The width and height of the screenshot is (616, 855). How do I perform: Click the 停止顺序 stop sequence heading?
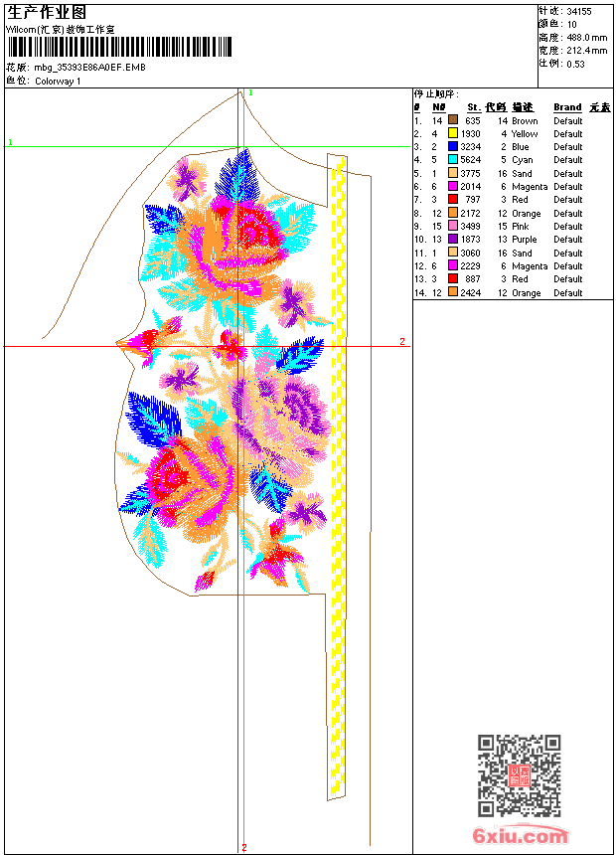click(x=436, y=94)
